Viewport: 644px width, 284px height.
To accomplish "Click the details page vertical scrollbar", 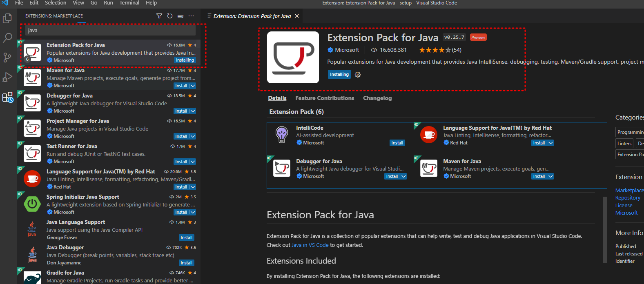I will [x=605, y=229].
